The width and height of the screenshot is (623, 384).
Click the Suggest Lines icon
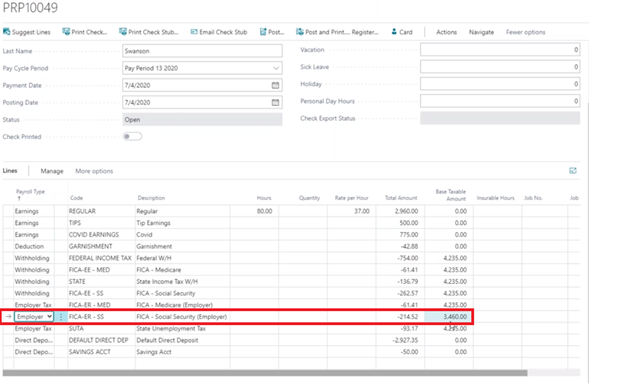click(6, 32)
